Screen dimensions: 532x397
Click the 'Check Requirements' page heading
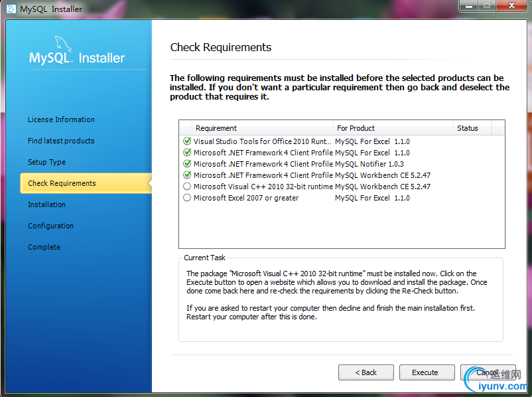click(220, 47)
